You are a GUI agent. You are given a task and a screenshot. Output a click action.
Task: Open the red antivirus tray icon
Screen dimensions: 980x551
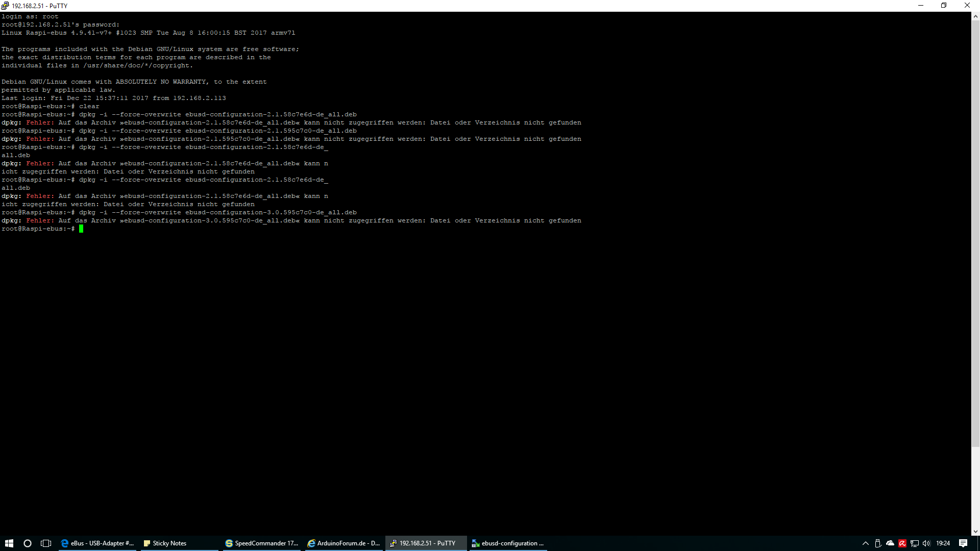tap(902, 543)
